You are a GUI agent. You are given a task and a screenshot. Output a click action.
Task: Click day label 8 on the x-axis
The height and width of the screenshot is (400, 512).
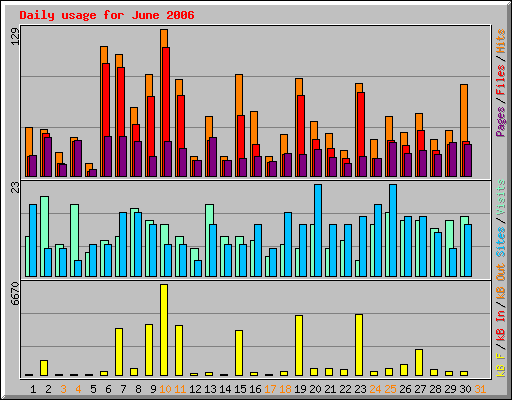[x=138, y=389]
